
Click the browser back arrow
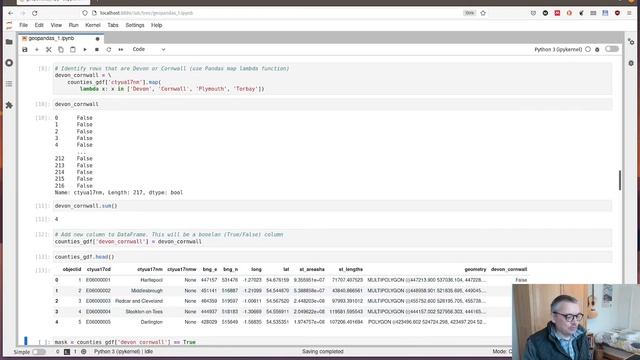(11, 13)
